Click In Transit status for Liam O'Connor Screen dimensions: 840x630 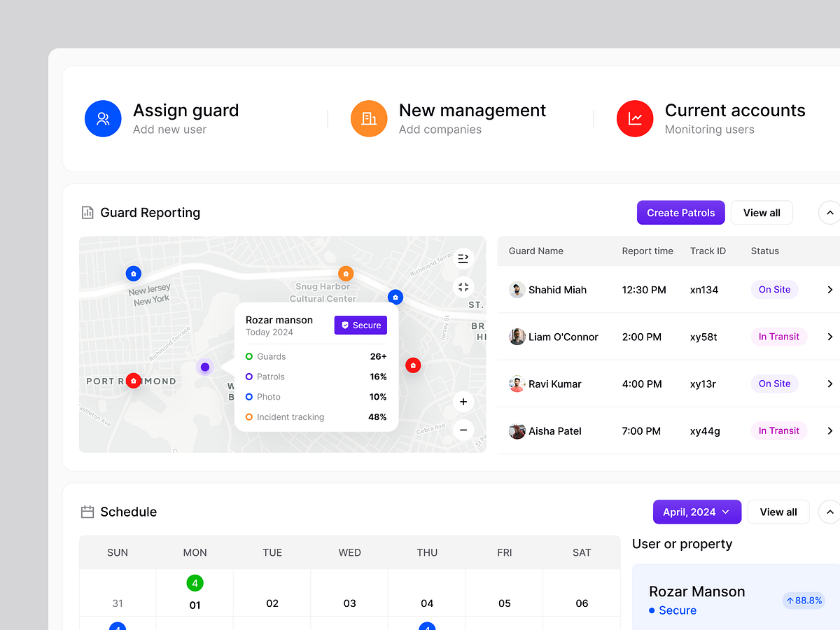click(778, 337)
